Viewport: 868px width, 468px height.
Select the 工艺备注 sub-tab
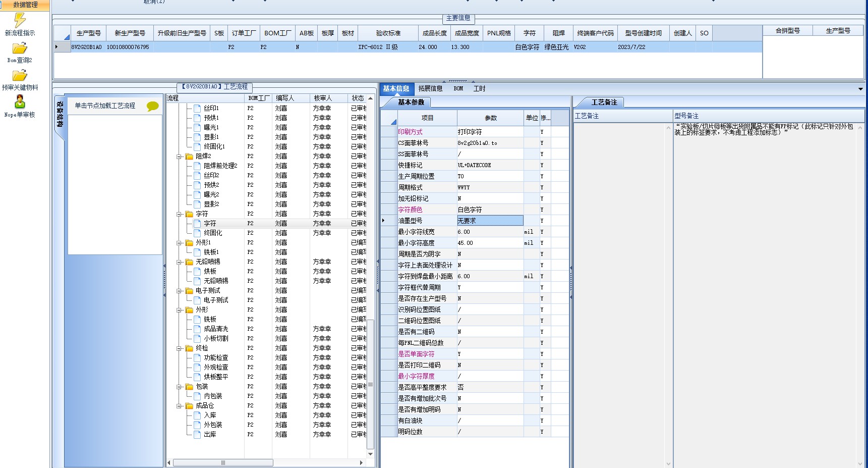(x=604, y=102)
